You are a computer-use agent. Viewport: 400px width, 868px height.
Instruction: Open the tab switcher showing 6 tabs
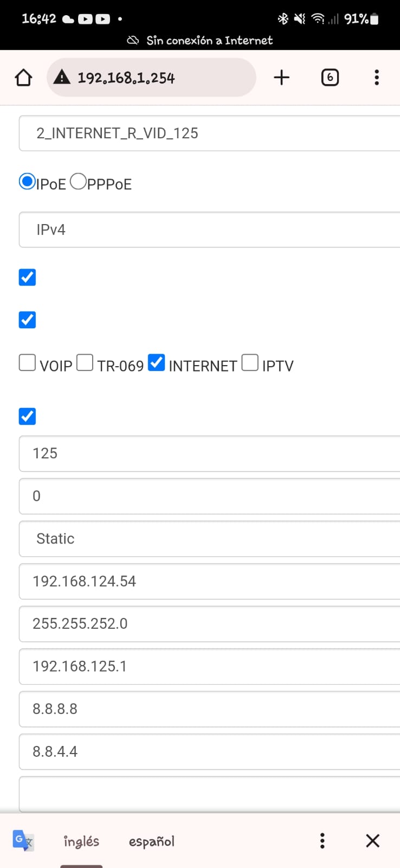pos(330,78)
